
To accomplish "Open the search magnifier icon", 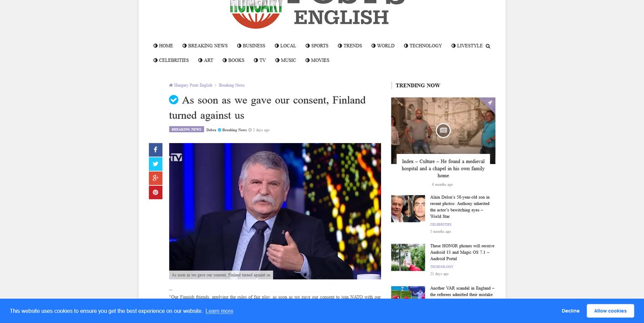I will coord(488,46).
